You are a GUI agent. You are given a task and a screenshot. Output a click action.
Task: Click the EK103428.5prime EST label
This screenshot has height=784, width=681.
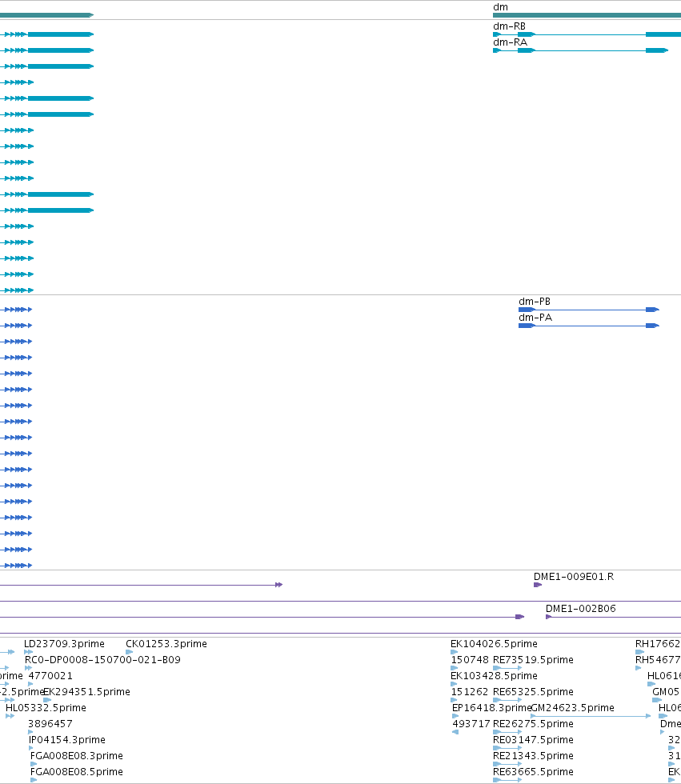(x=494, y=675)
